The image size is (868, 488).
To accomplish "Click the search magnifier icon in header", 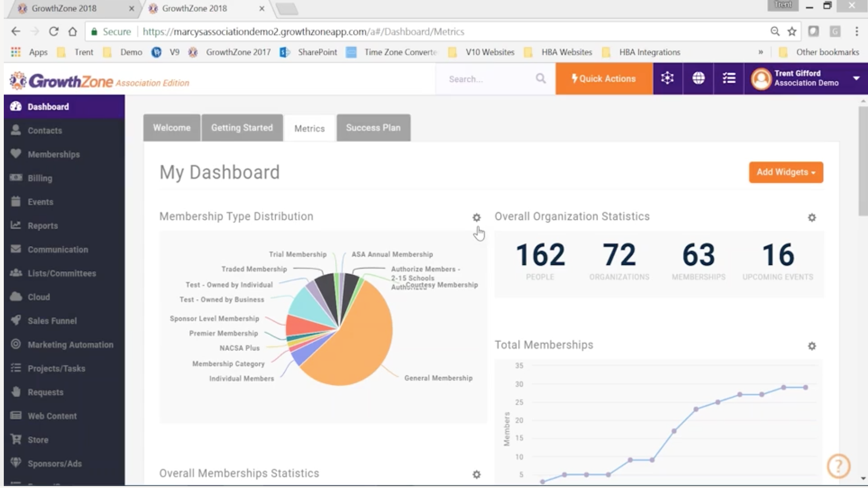I will 540,78.
